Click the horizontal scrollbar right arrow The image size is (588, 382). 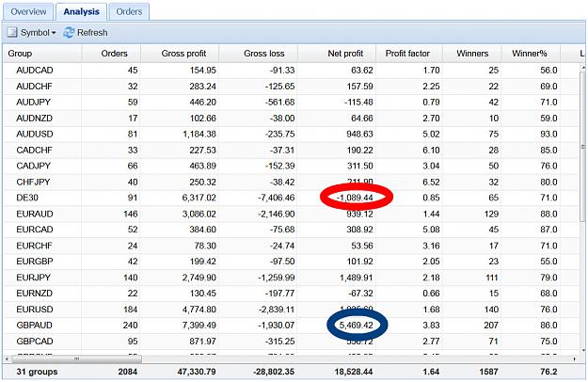(x=575, y=359)
